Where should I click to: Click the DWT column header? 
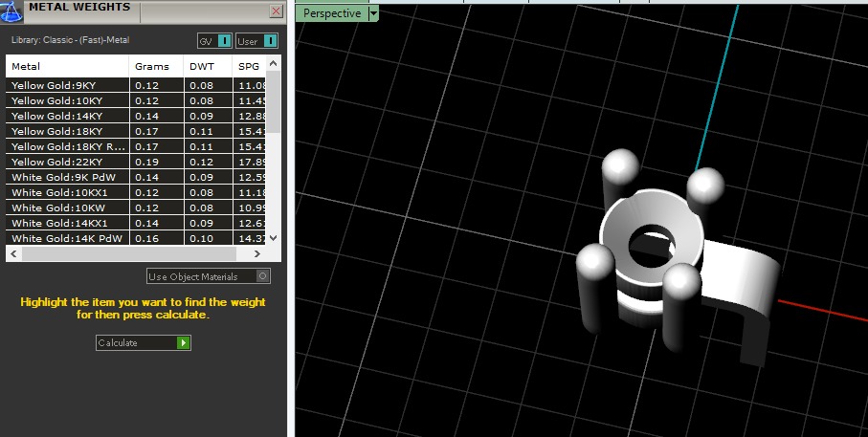(x=208, y=66)
